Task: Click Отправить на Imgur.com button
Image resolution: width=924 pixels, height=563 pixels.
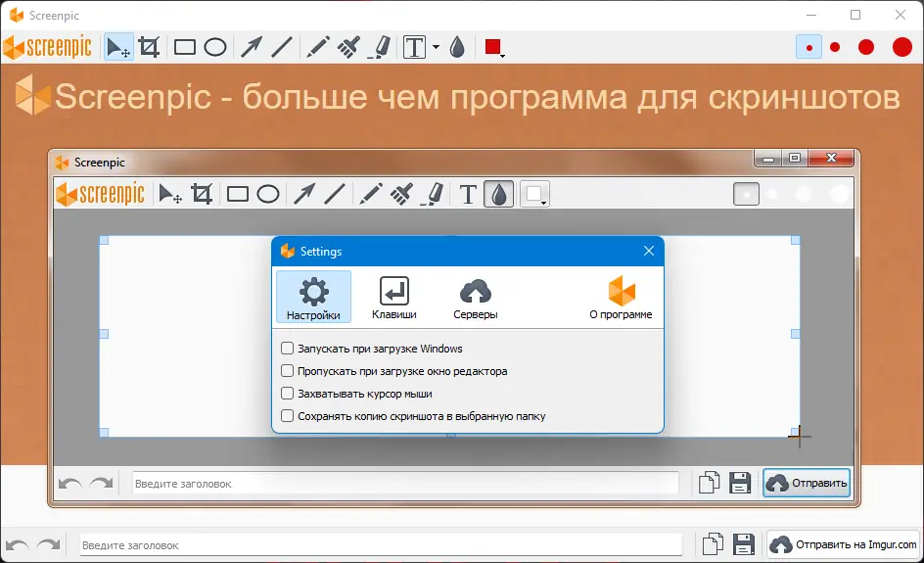Action: coord(844,544)
